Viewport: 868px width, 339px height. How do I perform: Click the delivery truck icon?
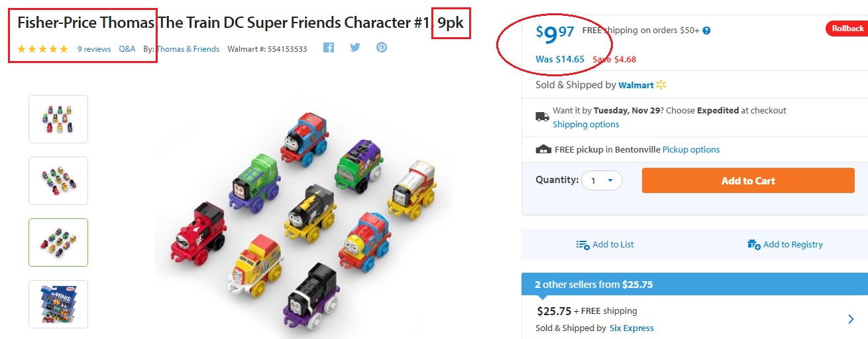542,117
